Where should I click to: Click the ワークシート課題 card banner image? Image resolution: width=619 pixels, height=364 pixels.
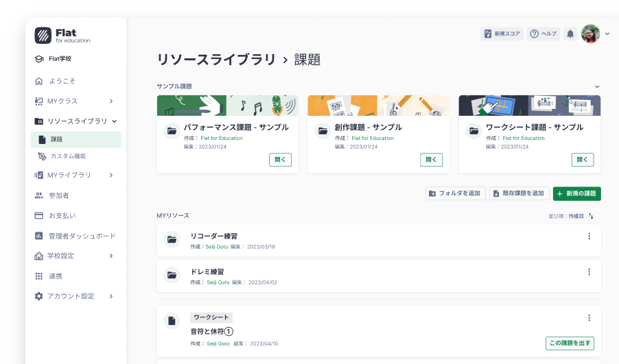coord(529,106)
